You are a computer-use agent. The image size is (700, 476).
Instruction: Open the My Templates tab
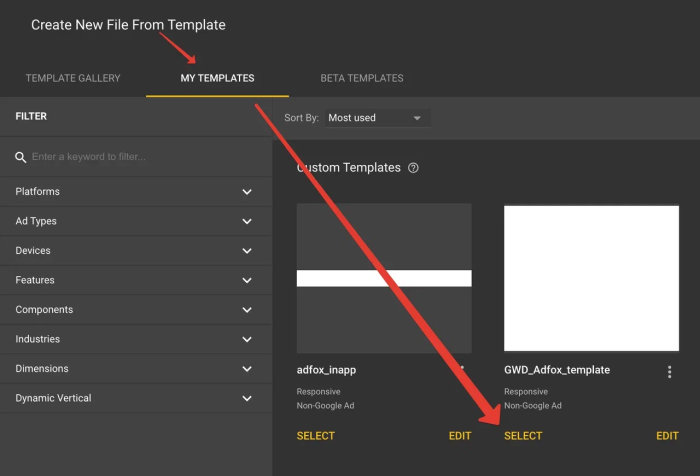pos(217,78)
